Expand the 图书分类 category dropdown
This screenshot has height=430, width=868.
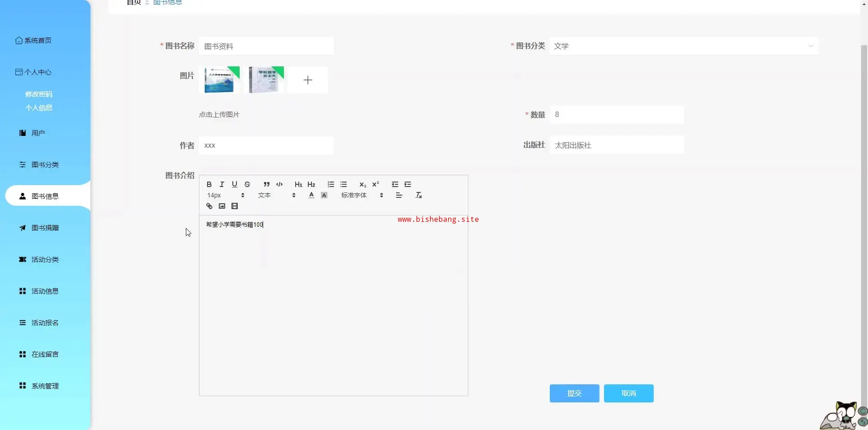[683, 46]
